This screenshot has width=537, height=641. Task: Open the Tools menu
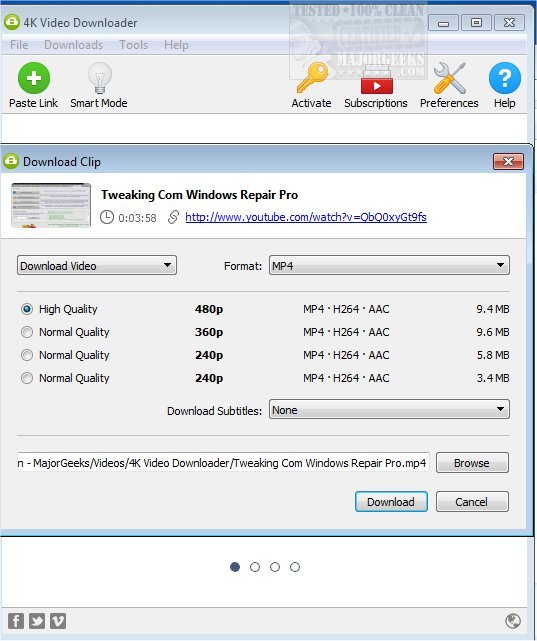(134, 45)
